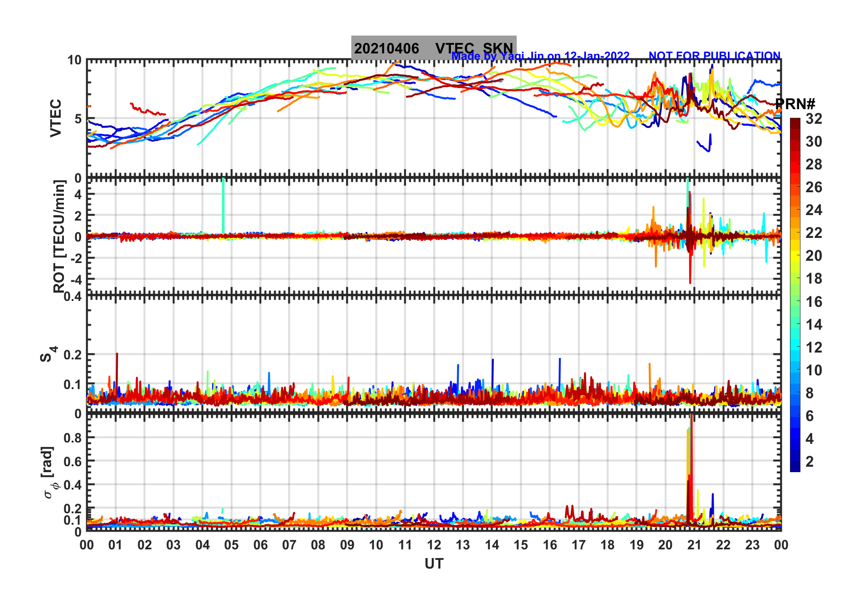Click VTEC axis tick value 5
This screenshot has height=590, width=868.
pyautogui.click(x=78, y=119)
